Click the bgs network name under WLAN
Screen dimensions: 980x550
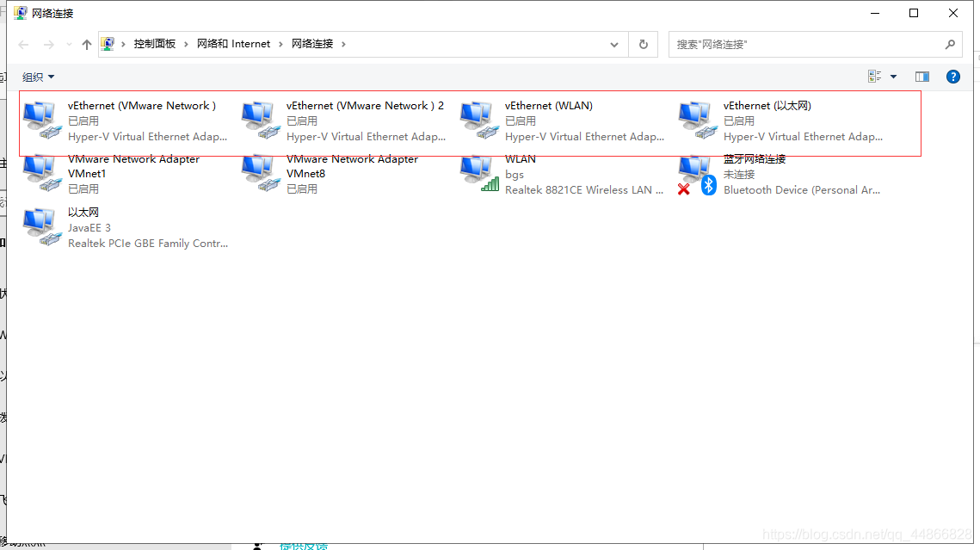pos(515,175)
